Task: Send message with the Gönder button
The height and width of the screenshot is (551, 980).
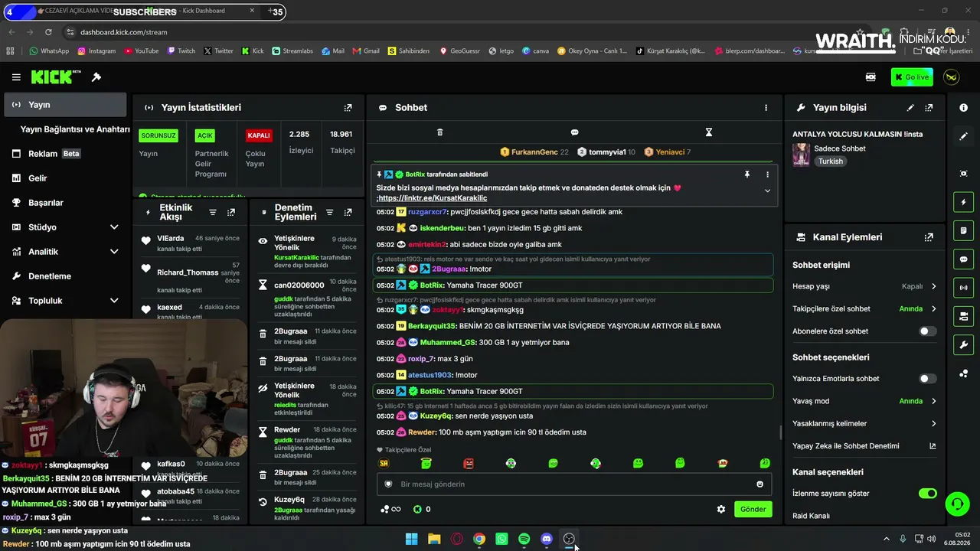Action: point(753,509)
